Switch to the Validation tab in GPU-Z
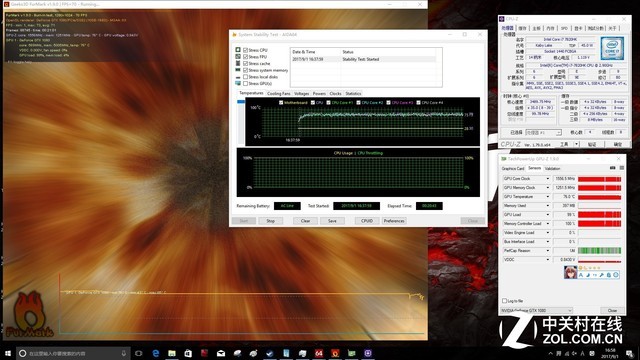Viewport: 640px width, 360px height. coord(553,169)
